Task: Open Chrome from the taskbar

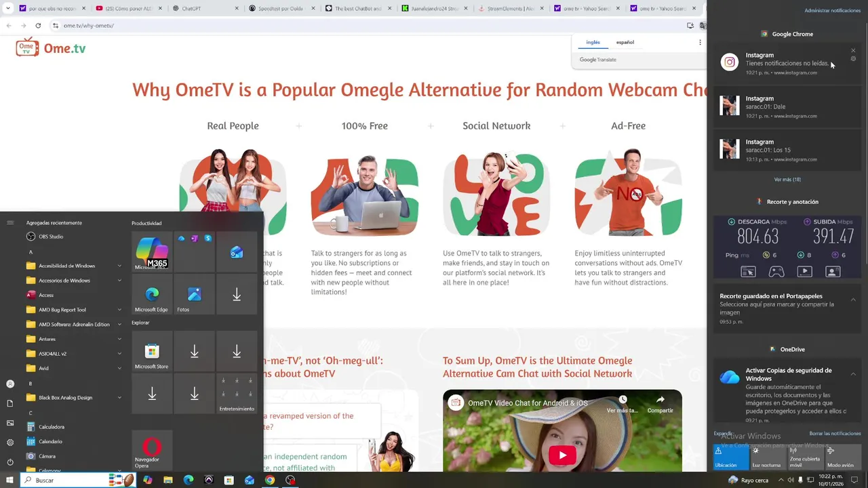Action: [270, 480]
